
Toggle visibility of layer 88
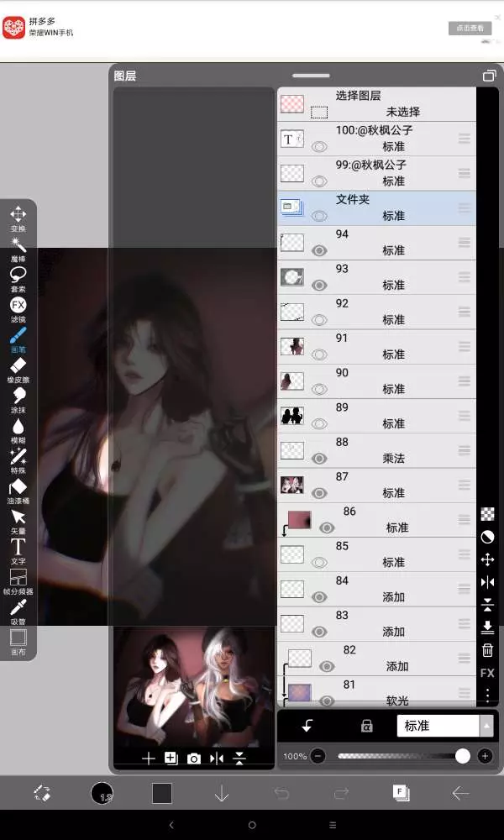coord(319,459)
